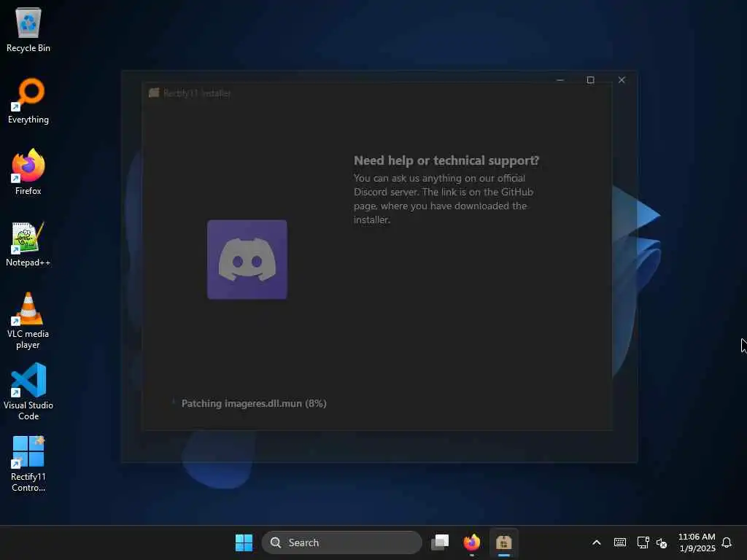Activate the Rectify11 installer taskbar icon
747x560 pixels.
(x=503, y=542)
